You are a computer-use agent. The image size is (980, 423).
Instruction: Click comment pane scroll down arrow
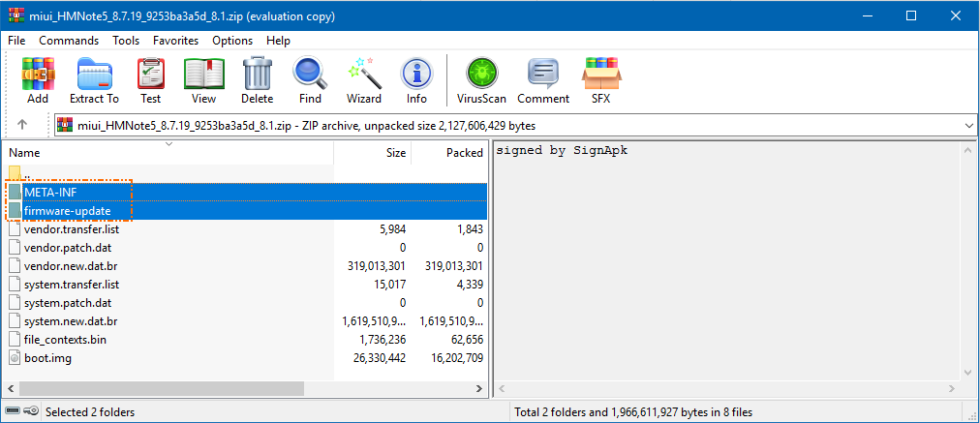[x=968, y=374]
